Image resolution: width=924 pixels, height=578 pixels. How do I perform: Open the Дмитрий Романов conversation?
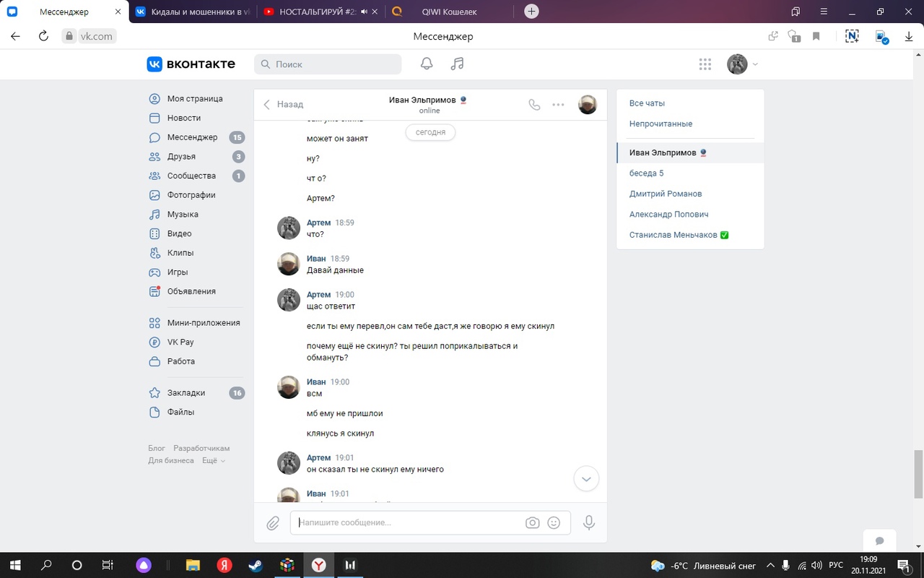pos(665,194)
